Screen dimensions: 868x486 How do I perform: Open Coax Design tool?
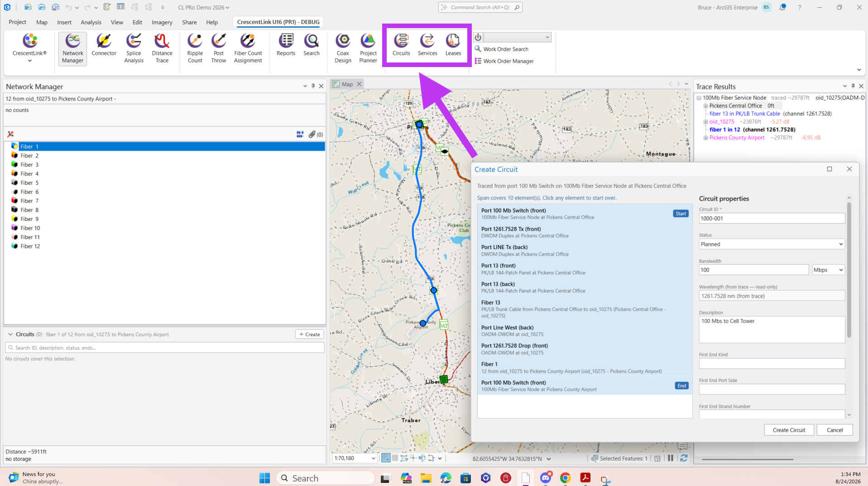[x=343, y=48]
